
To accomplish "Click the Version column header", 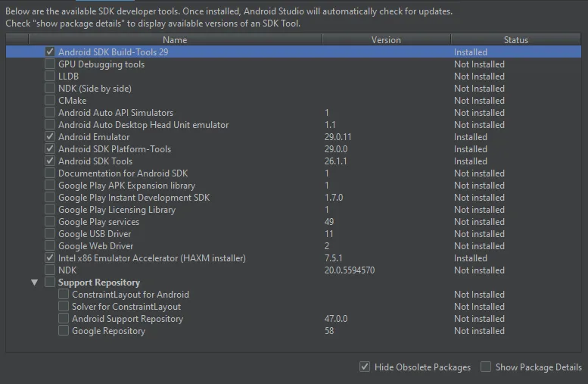I will click(x=386, y=40).
